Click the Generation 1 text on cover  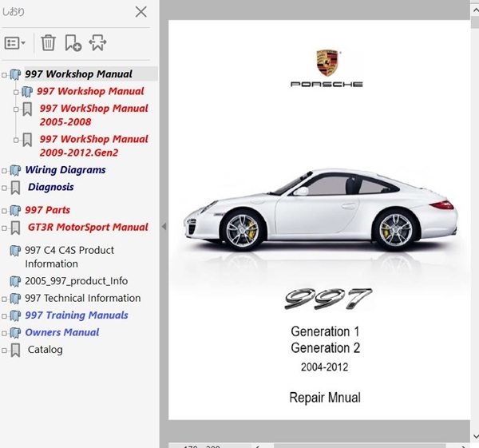[x=325, y=331]
